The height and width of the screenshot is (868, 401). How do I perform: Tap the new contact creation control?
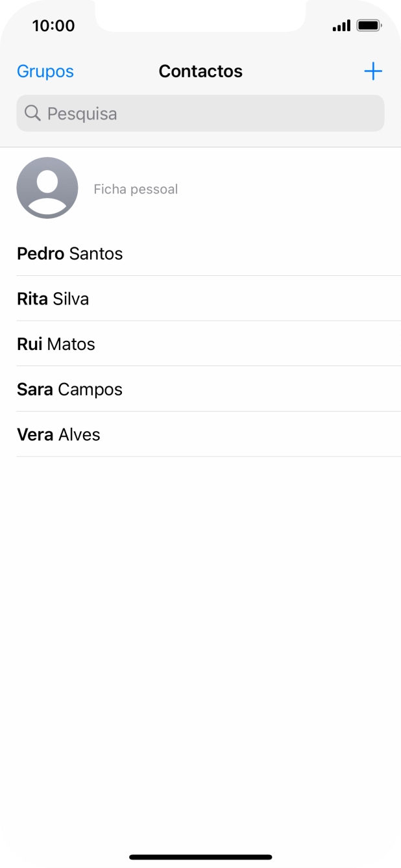coord(373,71)
